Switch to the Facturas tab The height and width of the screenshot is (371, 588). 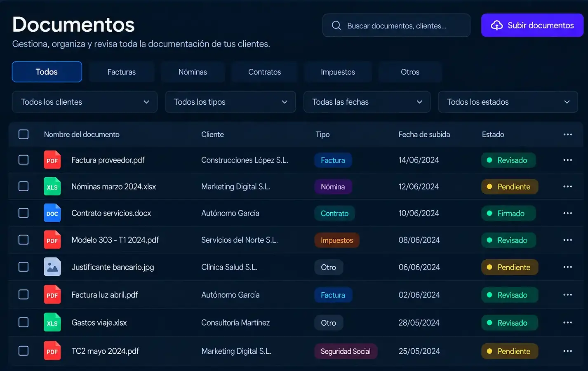tap(122, 72)
